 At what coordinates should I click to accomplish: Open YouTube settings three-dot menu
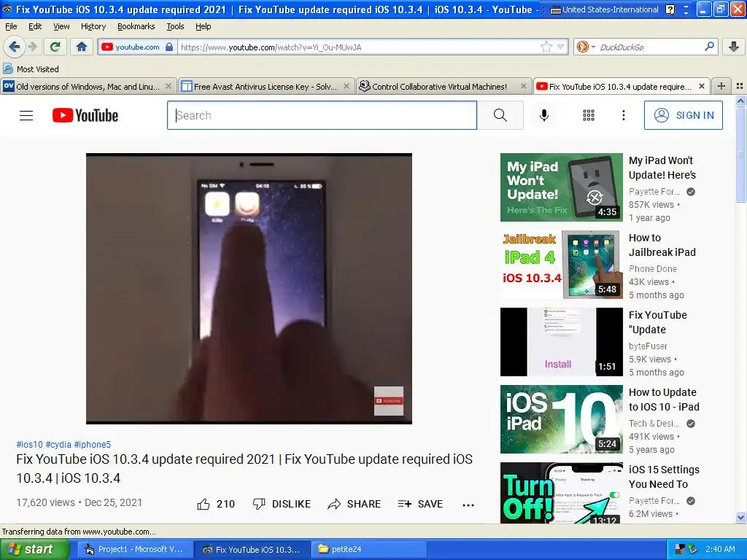pos(624,115)
